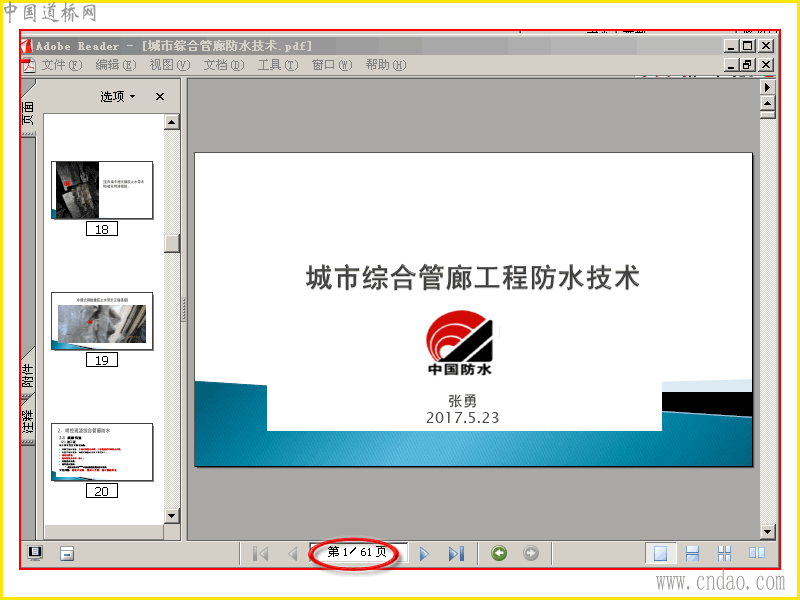Minimize the document window
Viewport: 800px width, 600px height.
pos(732,65)
